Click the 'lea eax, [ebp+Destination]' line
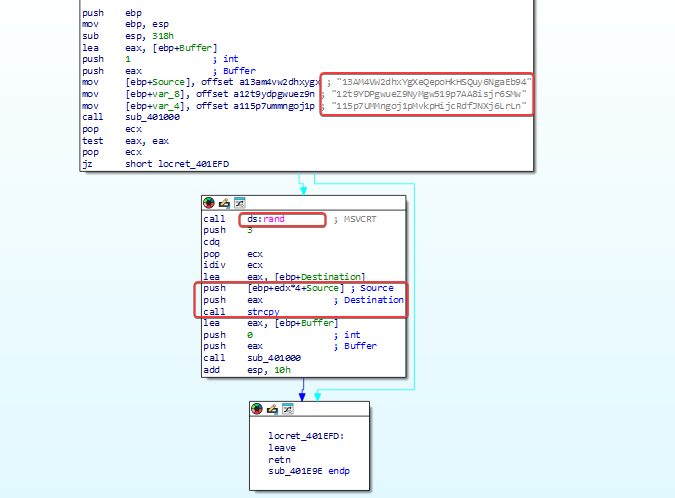This screenshot has width=675, height=498. [284, 277]
